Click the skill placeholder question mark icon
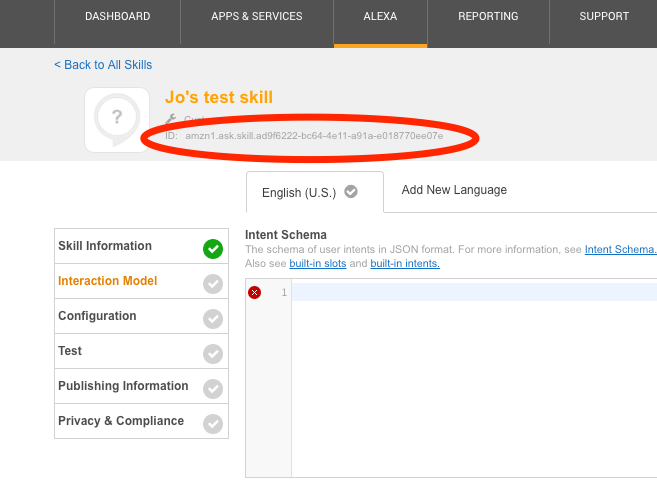The height and width of the screenshot is (495, 657). [x=117, y=119]
